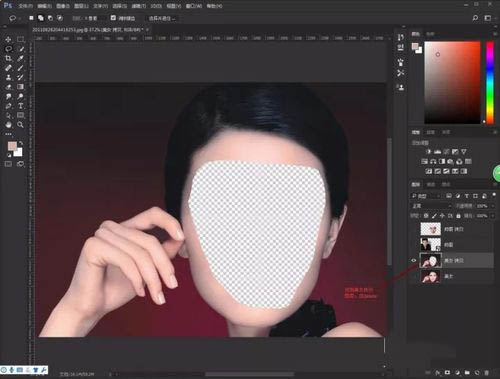This screenshot has width=500, height=379.
Task: Open the Color panel flyout menu
Action: click(494, 34)
